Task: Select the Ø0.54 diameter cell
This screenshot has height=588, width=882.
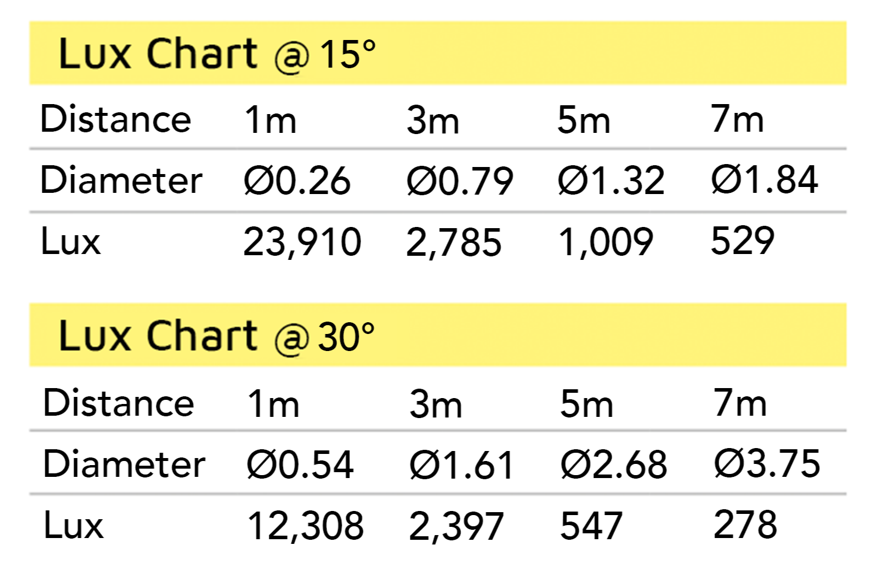Action: pyautogui.click(x=300, y=464)
